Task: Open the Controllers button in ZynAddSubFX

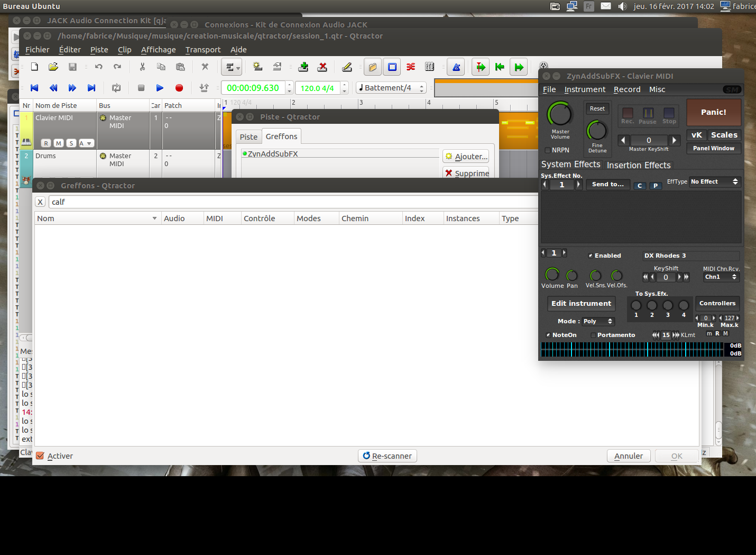Action: tap(717, 304)
